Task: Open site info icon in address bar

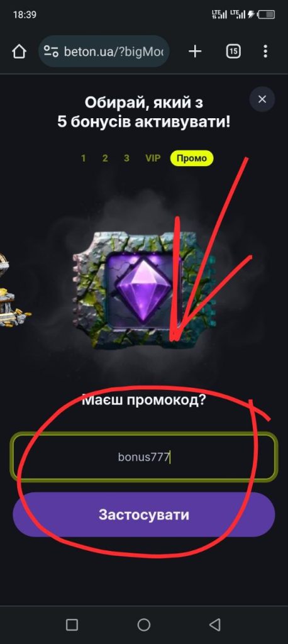Action: tap(51, 52)
